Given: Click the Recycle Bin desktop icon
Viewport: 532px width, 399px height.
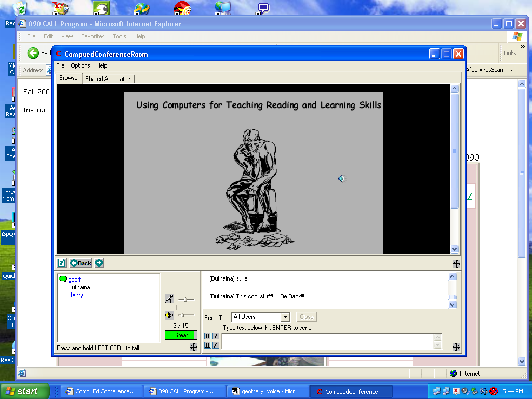Looking at the screenshot, I should point(20,8).
